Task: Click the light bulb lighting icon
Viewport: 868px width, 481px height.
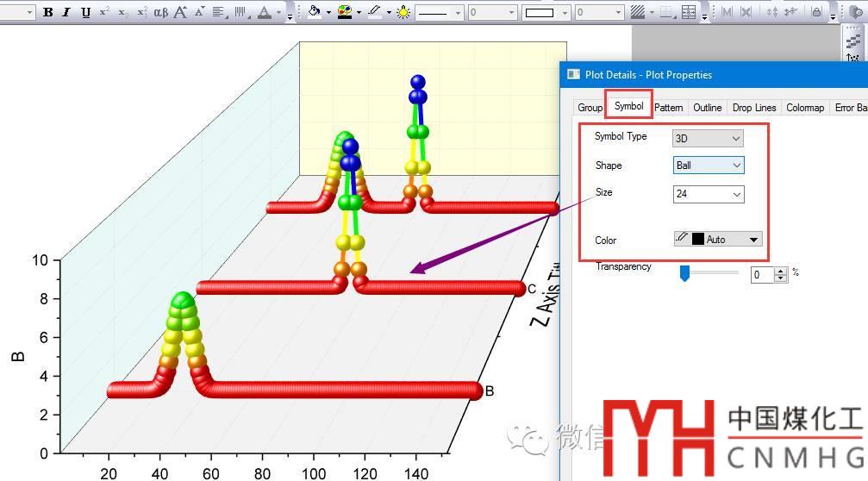Action: click(403, 13)
